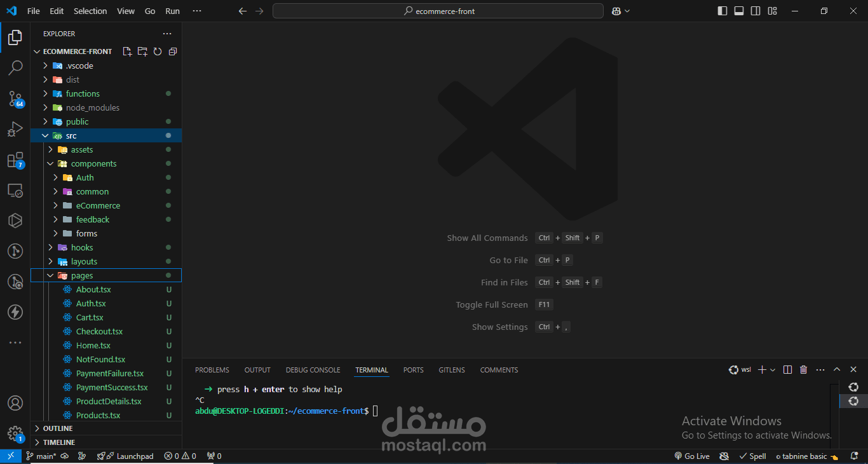Expand the OUTLINE section

click(x=106, y=428)
